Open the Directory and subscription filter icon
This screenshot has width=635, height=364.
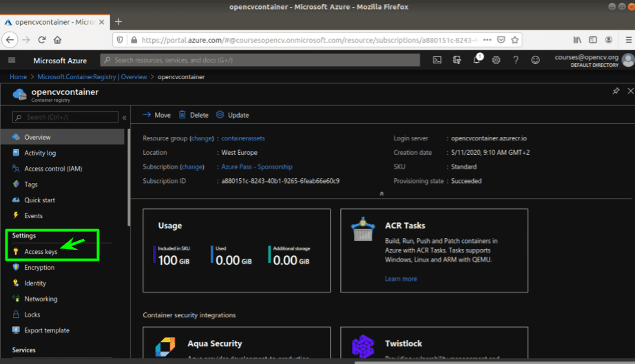click(x=457, y=61)
